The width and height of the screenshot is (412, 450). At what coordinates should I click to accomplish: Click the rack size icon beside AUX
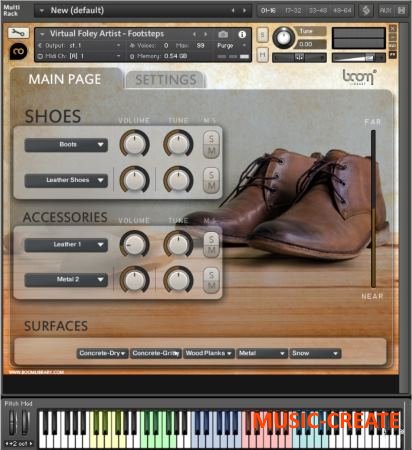[402, 11]
